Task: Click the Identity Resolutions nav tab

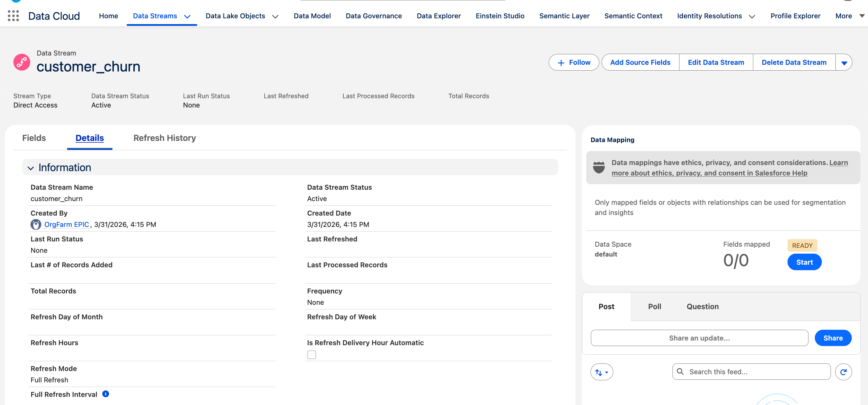Action: (x=709, y=16)
